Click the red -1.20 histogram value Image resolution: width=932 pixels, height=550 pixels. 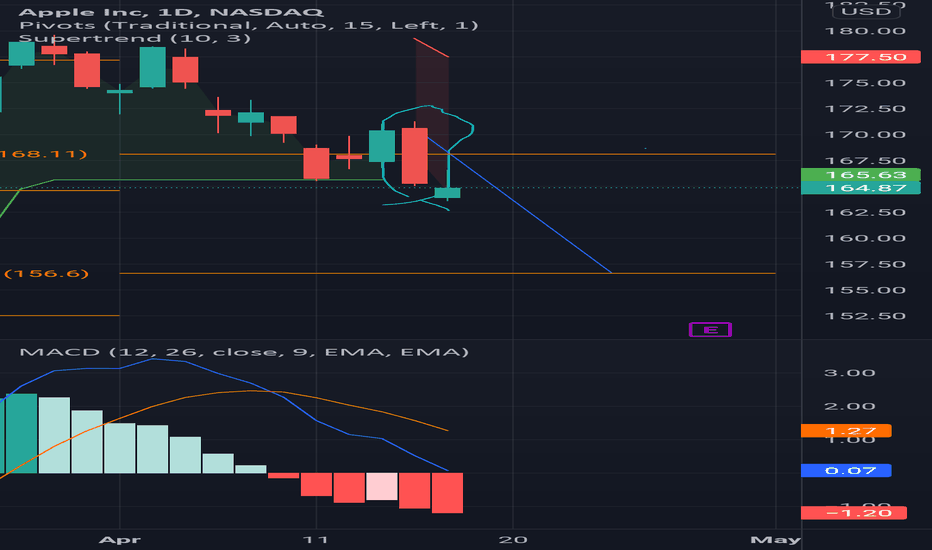click(x=854, y=513)
